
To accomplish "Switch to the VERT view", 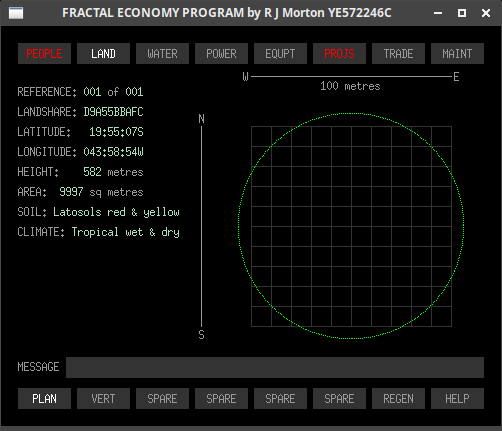I will [x=103, y=398].
